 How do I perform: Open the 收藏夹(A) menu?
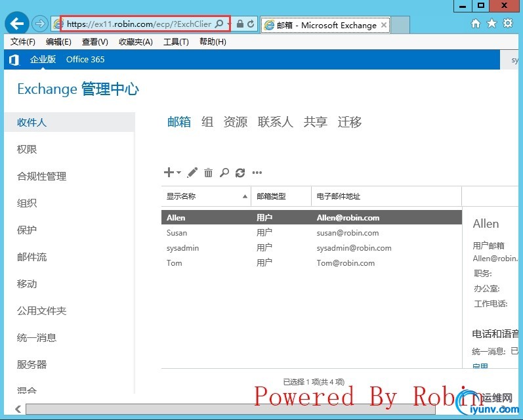[x=136, y=42]
